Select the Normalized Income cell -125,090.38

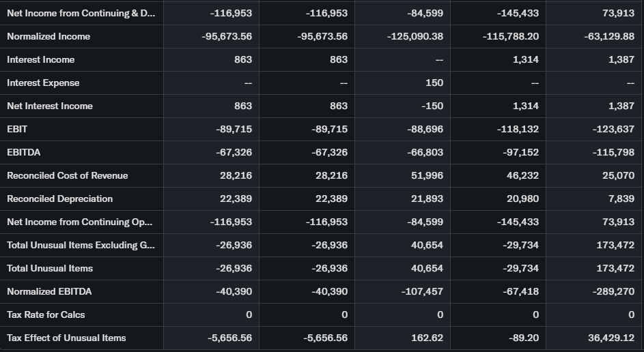click(x=415, y=36)
